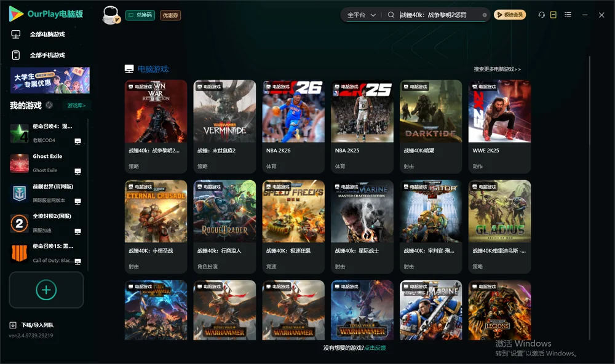Open 下载/导入列队 download queue

tap(38, 325)
